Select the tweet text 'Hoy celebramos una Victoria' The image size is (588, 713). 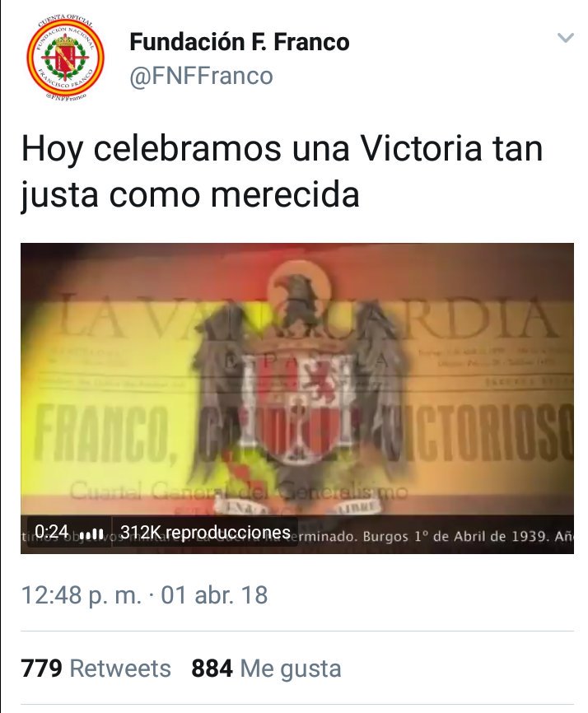[x=251, y=148]
